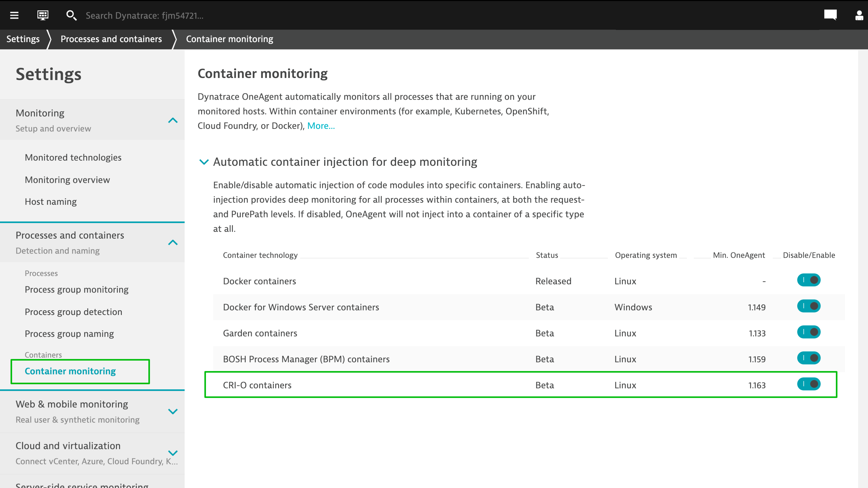
Task: Open the user profile icon
Action: 859,15
